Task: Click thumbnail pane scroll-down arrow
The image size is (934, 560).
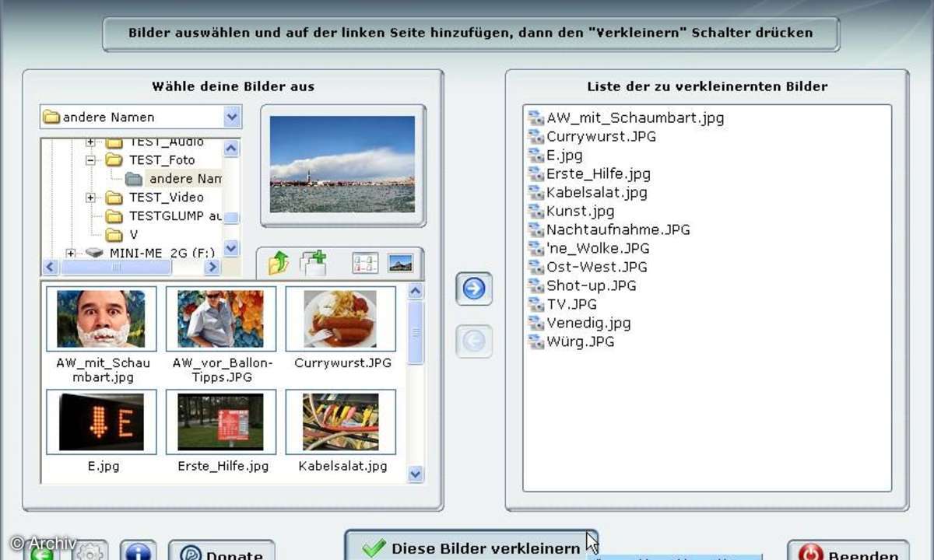Action: [x=416, y=474]
